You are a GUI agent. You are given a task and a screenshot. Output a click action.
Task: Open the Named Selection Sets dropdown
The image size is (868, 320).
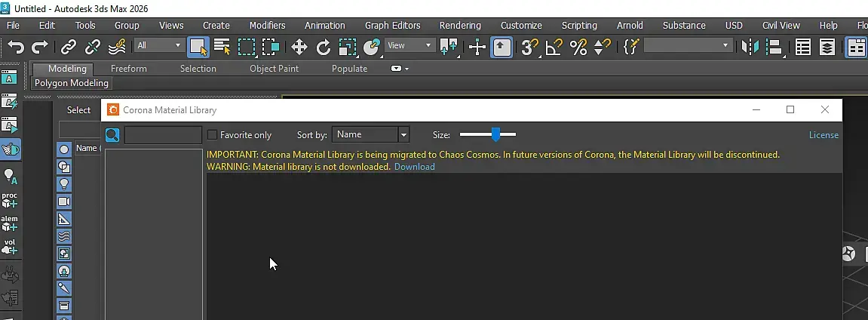click(689, 45)
